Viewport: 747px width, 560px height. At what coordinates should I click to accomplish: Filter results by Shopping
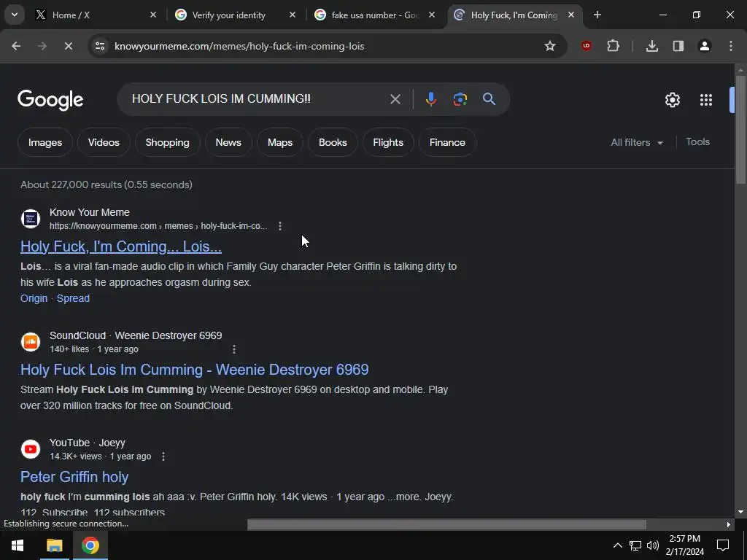coord(167,142)
